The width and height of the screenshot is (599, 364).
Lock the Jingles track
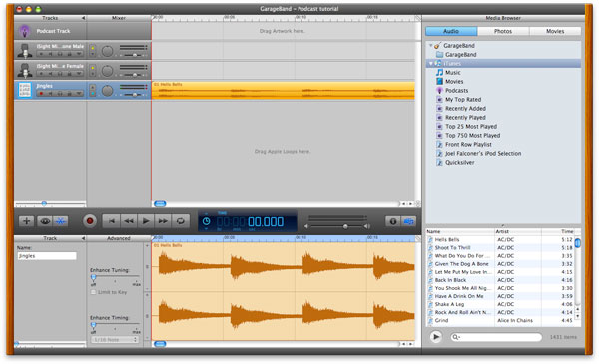tap(70, 93)
